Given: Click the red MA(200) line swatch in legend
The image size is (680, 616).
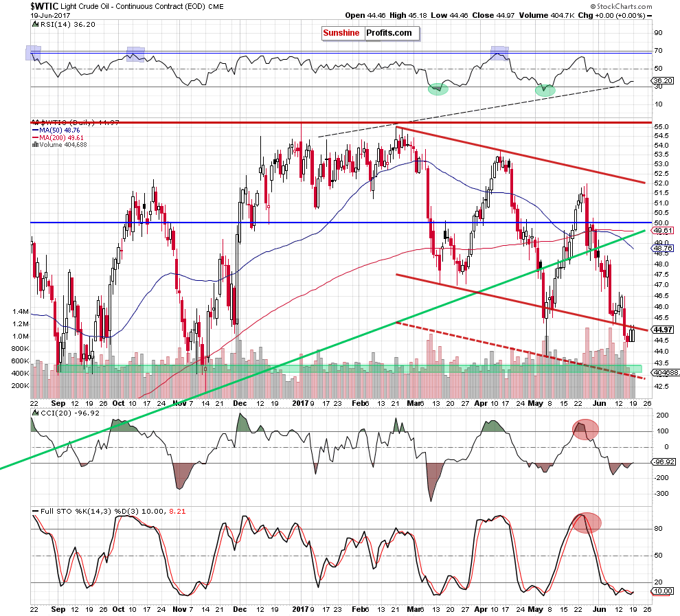Looking at the screenshot, I should tap(35, 138).
